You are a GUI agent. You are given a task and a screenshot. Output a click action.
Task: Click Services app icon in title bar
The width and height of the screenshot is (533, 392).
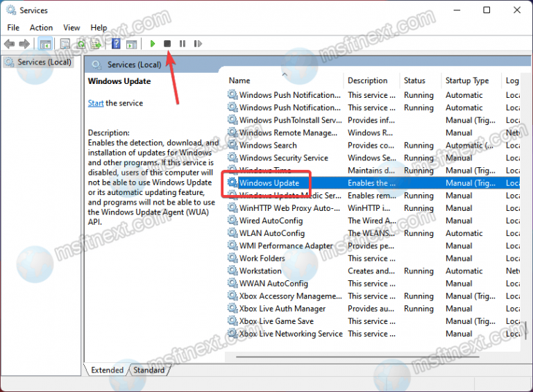(11, 10)
